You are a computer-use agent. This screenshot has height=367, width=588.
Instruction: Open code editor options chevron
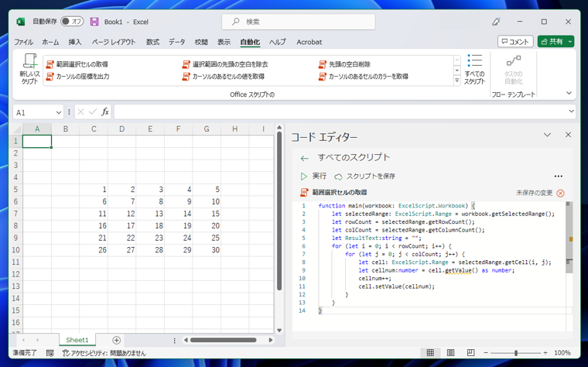[547, 135]
